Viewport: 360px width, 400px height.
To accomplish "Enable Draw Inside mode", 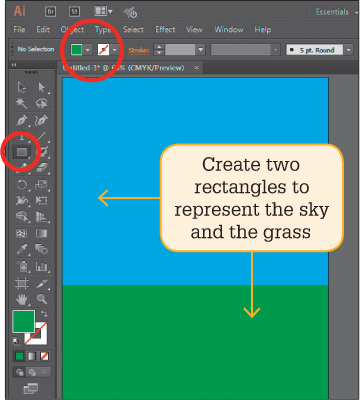I will coord(44,372).
